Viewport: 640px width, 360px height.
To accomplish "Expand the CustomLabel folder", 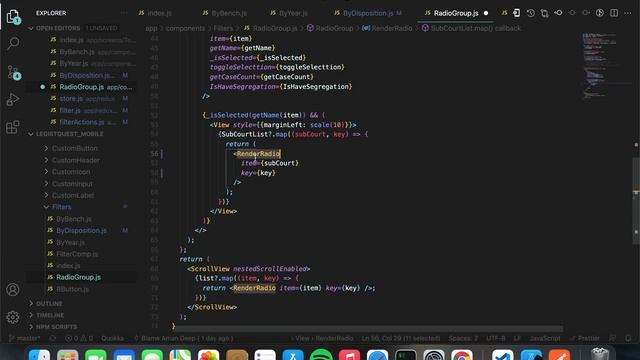I will click(x=73, y=196).
